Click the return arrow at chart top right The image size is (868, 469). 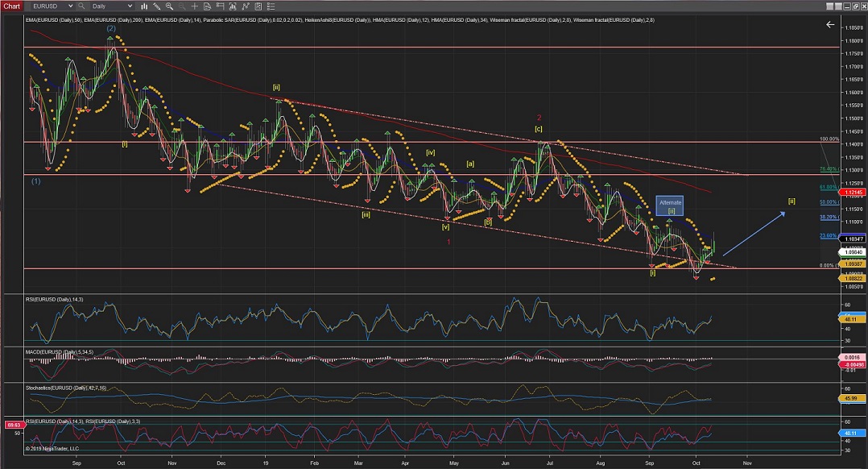tap(830, 24)
